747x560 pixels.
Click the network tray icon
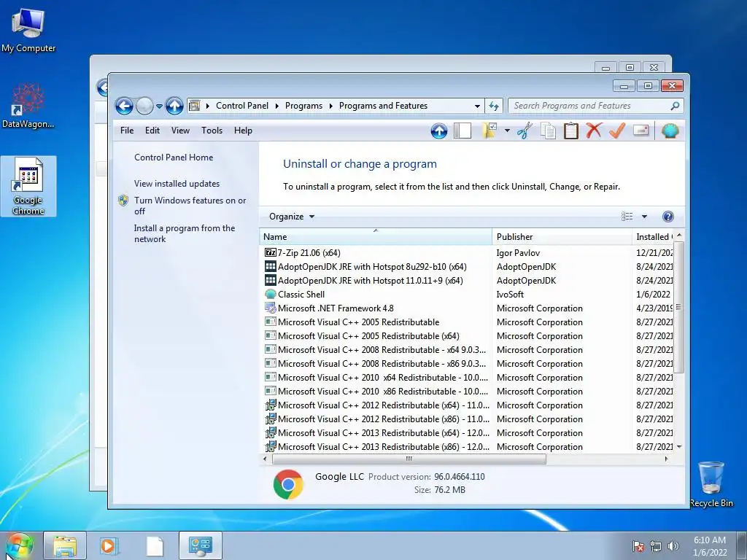point(656,546)
